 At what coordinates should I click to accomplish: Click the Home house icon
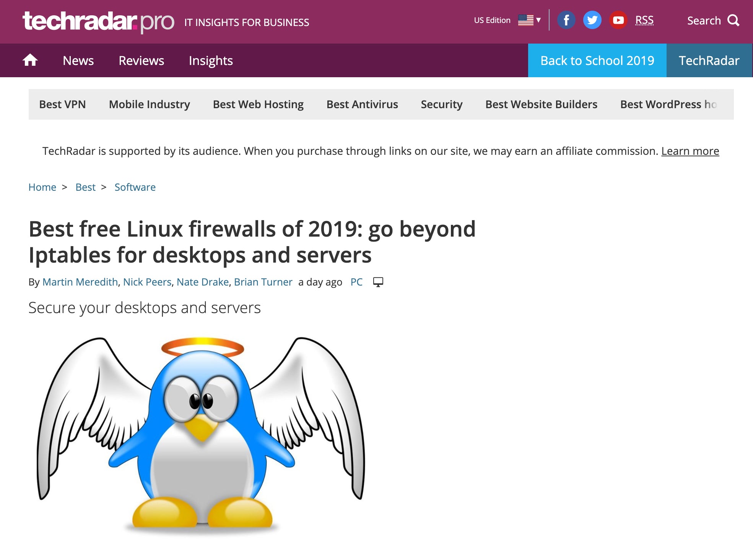click(30, 60)
